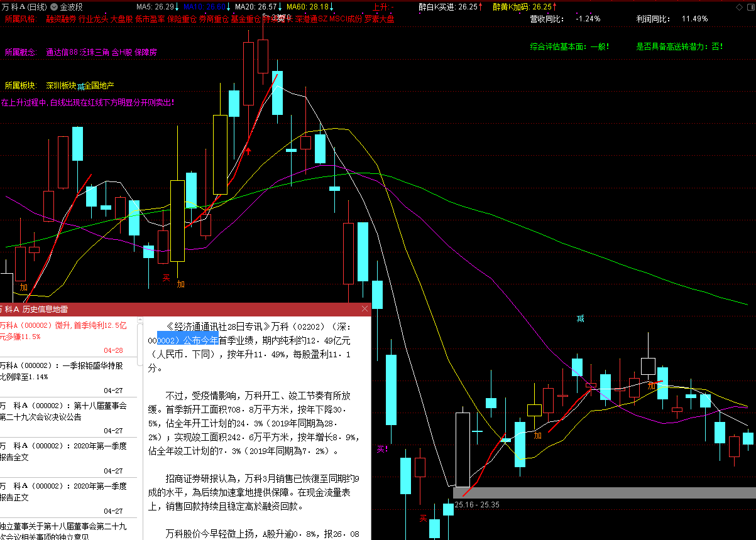Screen dimensions: 756x540
Task: Click the red up-arrow signal on chart
Action: tap(248, 151)
